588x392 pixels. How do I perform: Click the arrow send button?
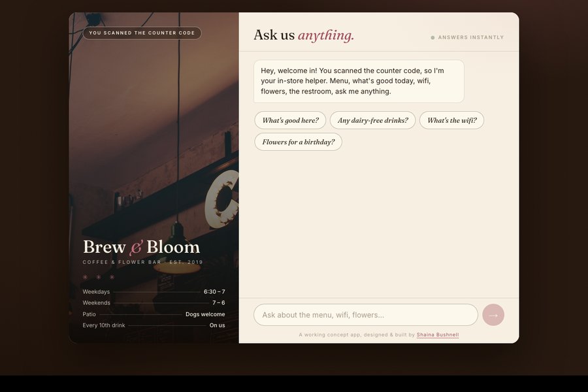coord(493,315)
